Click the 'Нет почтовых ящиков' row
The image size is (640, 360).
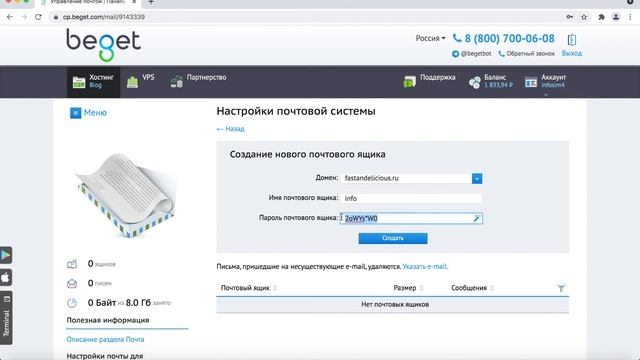(393, 304)
